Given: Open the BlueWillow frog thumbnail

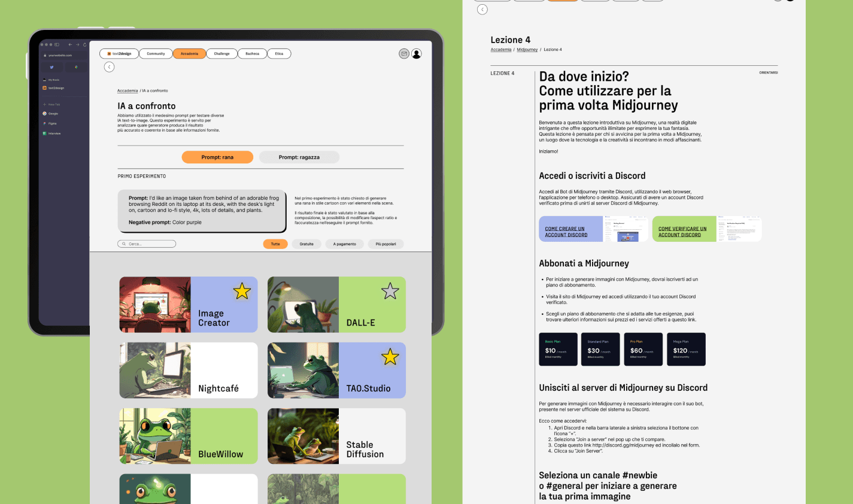Looking at the screenshot, I should click(x=155, y=436).
